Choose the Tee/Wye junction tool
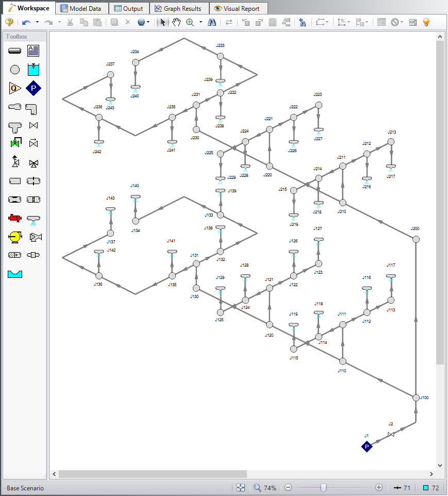 pos(15,126)
